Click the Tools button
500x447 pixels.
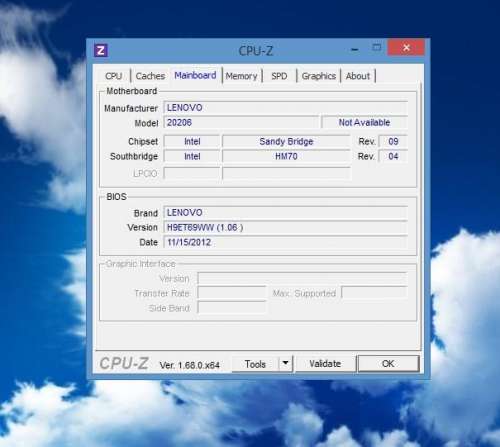pyautogui.click(x=255, y=364)
